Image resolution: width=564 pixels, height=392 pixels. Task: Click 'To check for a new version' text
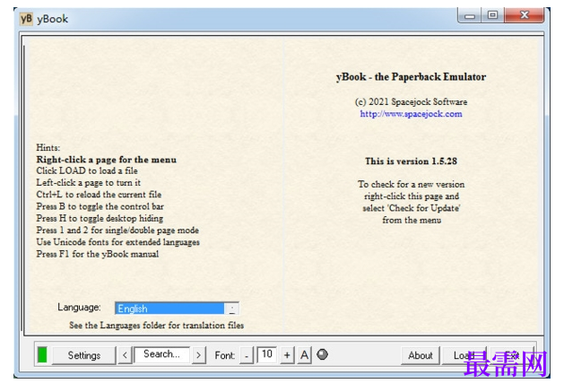[x=412, y=184]
